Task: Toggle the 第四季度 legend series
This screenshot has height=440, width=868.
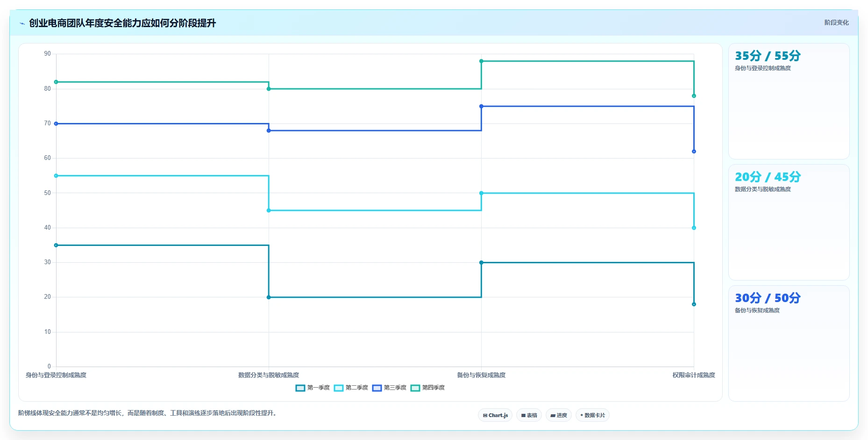Action: [x=427, y=388]
